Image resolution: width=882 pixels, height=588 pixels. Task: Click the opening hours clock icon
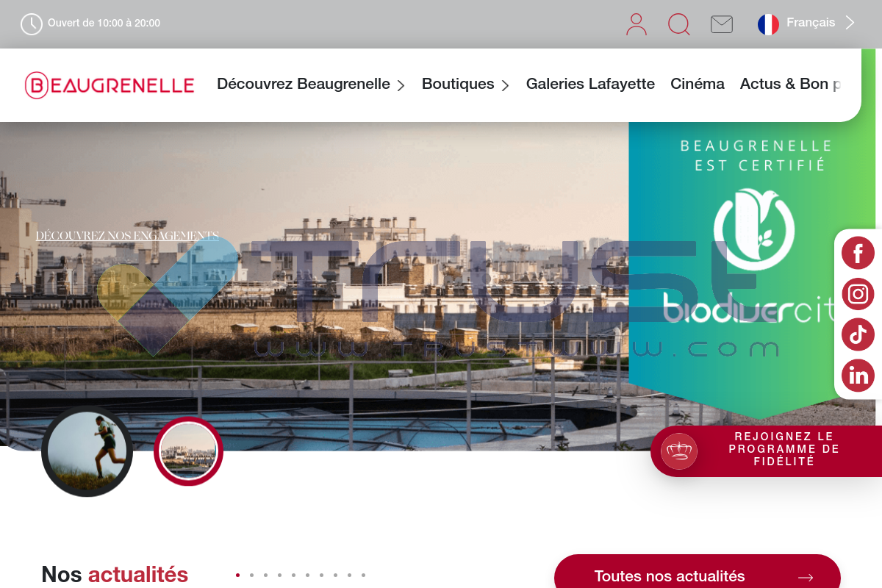click(32, 24)
